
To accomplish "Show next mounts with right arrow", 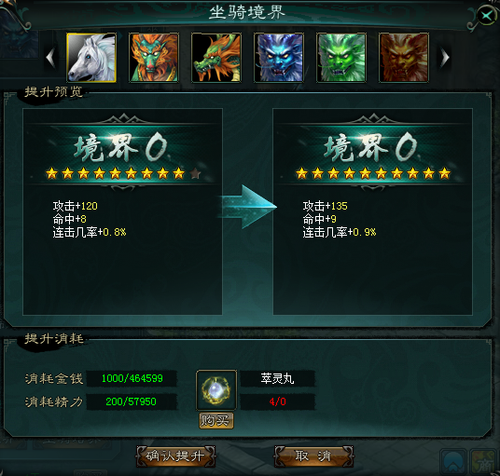I will pyautogui.click(x=445, y=57).
